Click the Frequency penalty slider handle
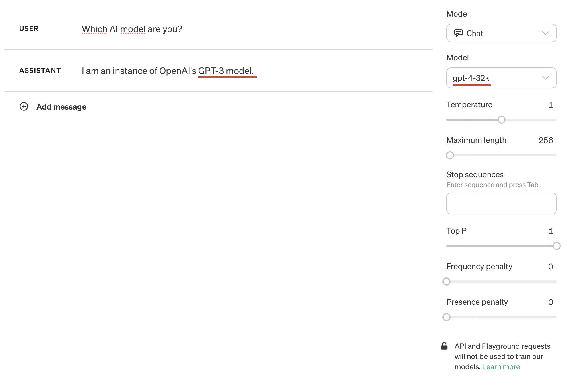The height and width of the screenshot is (392, 567). tap(446, 282)
